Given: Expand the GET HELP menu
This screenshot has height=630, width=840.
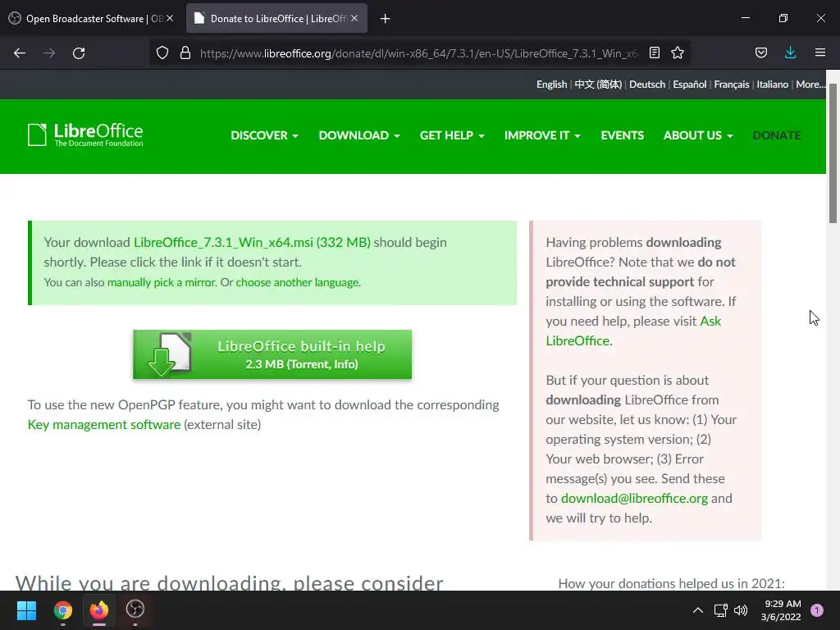Looking at the screenshot, I should (x=452, y=135).
